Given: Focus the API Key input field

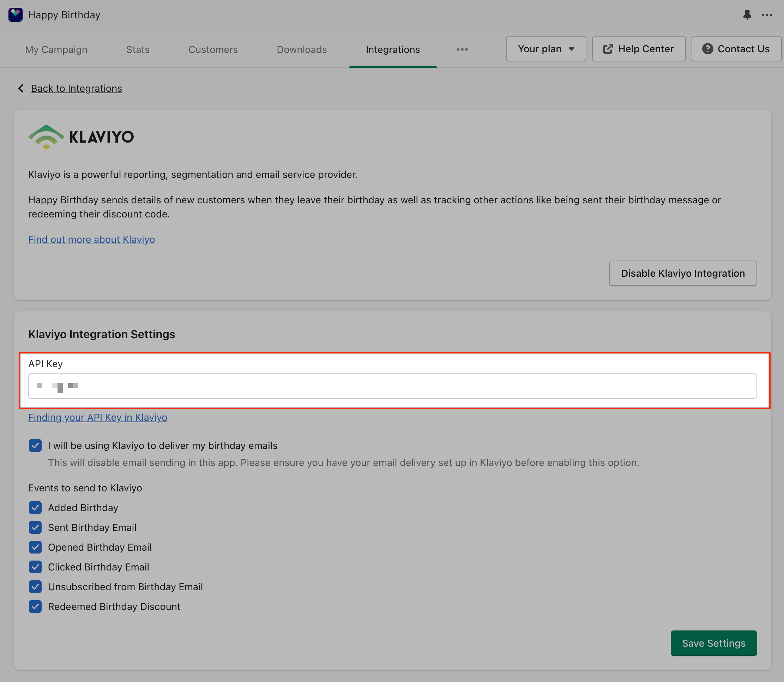Looking at the screenshot, I should point(393,386).
